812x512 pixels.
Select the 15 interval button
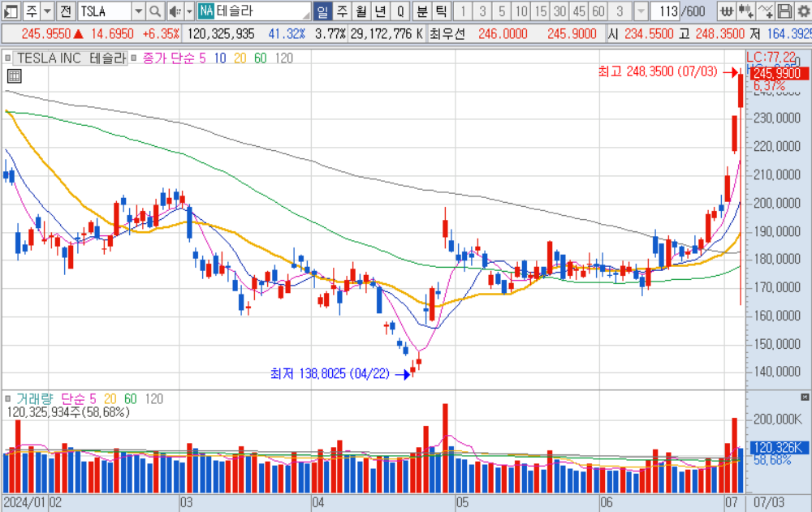pyautogui.click(x=540, y=11)
